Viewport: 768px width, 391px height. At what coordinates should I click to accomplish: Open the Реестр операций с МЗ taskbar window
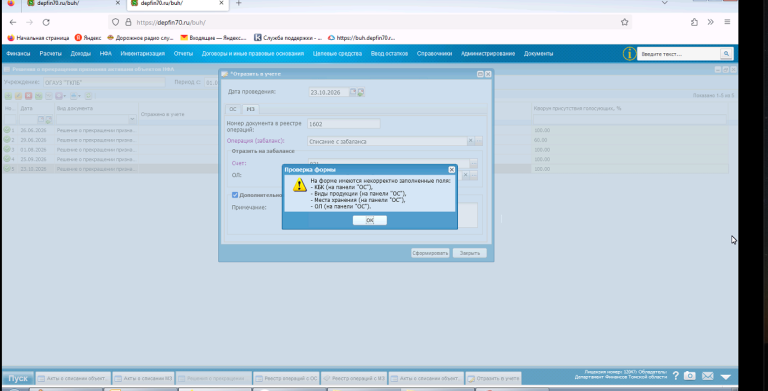(x=354, y=378)
